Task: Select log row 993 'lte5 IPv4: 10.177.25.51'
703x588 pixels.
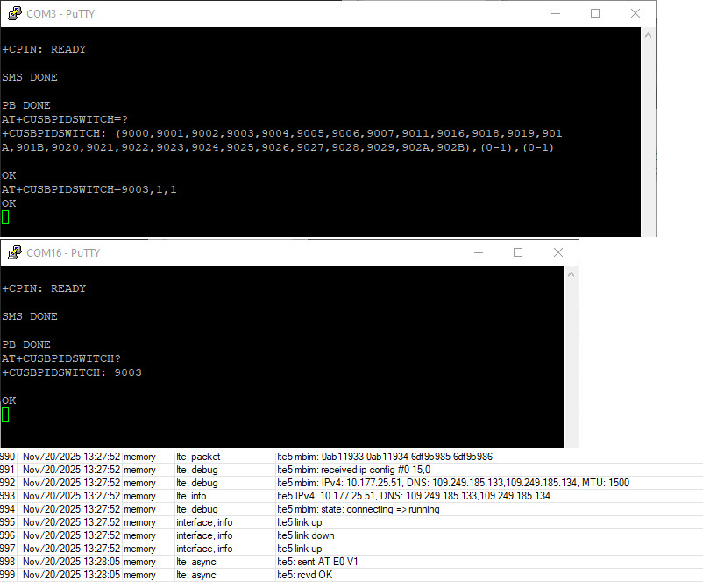Action: 351,496
